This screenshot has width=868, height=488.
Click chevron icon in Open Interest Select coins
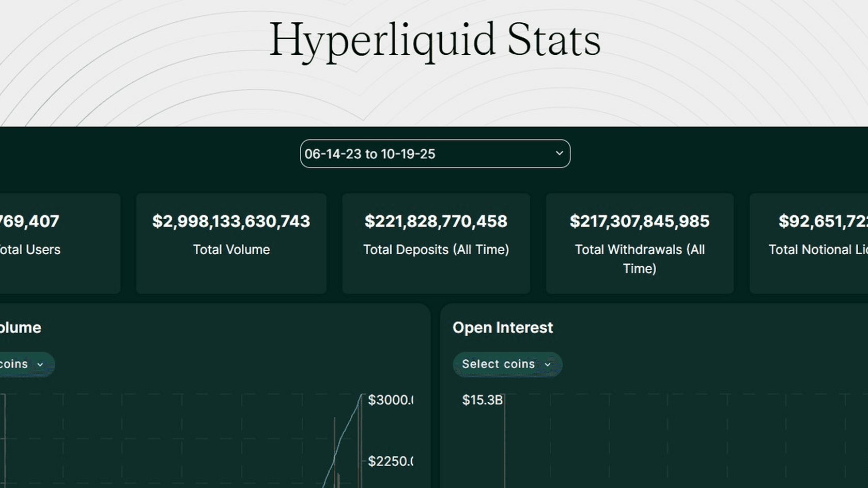click(x=548, y=364)
